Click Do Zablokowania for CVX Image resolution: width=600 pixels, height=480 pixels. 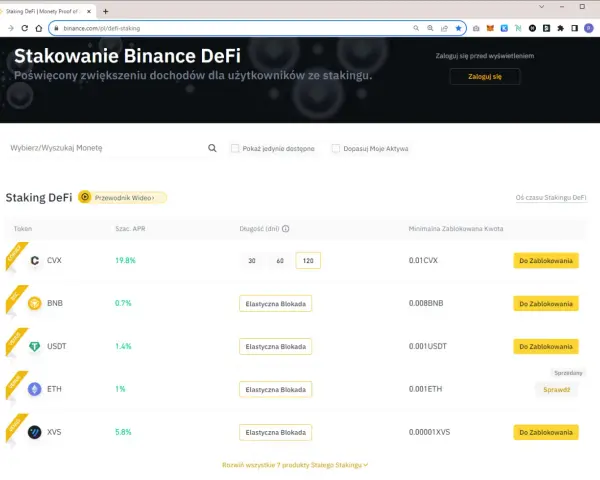click(x=546, y=261)
